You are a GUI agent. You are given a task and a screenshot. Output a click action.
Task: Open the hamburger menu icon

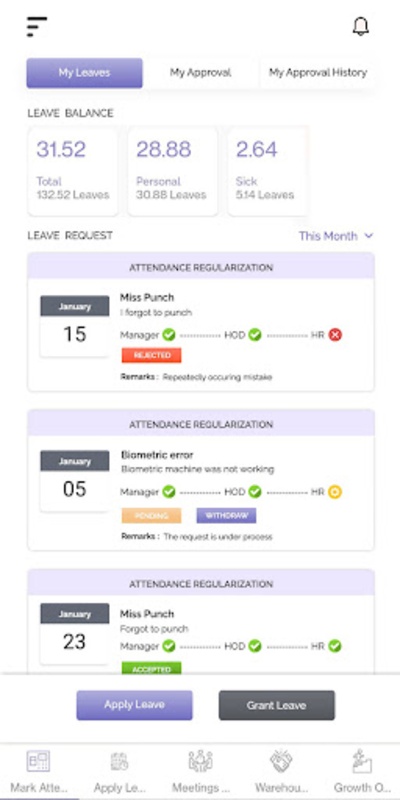click(x=37, y=27)
